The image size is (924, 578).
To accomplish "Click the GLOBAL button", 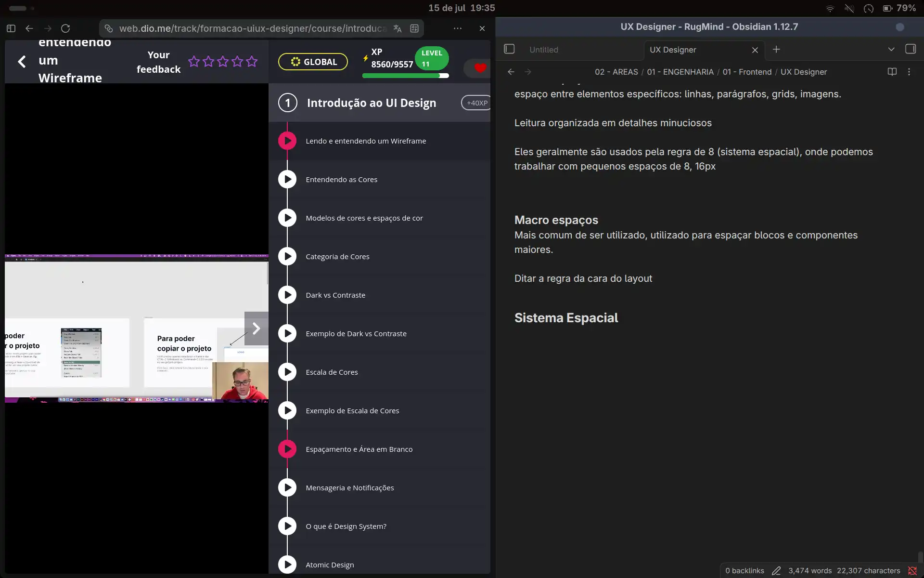I will (x=313, y=62).
